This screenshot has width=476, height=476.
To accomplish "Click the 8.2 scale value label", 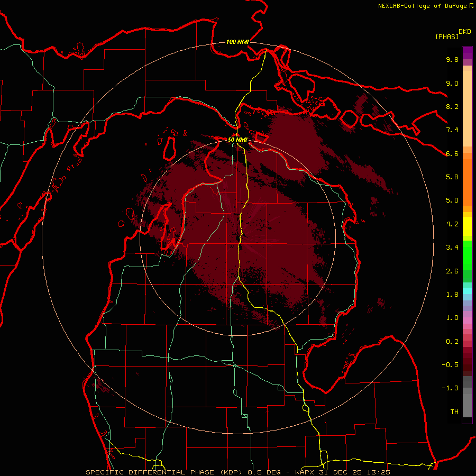I will [452, 106].
